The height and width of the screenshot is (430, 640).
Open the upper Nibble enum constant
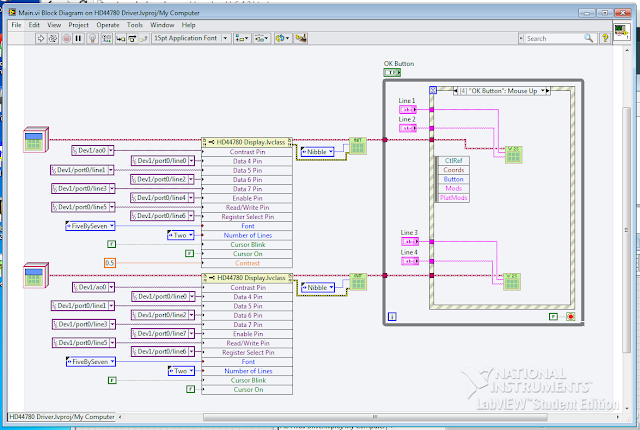tap(317, 152)
